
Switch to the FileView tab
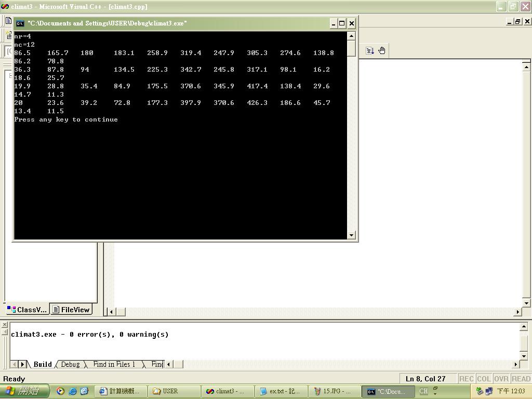[x=71, y=310]
